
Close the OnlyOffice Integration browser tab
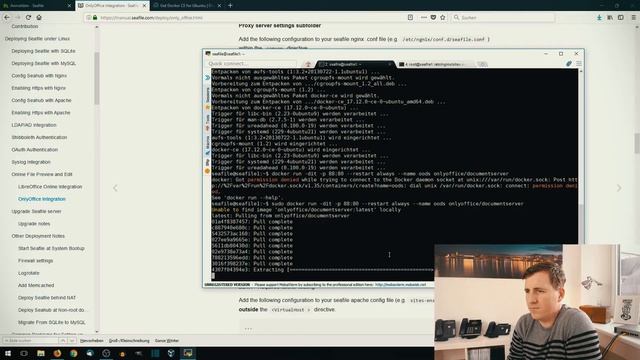tap(144, 6)
